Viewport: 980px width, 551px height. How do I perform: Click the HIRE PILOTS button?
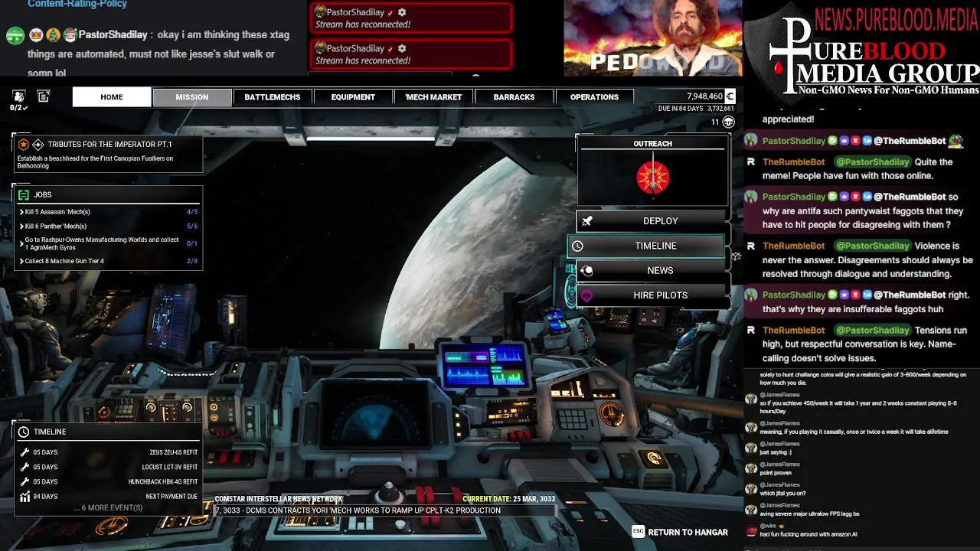point(652,295)
